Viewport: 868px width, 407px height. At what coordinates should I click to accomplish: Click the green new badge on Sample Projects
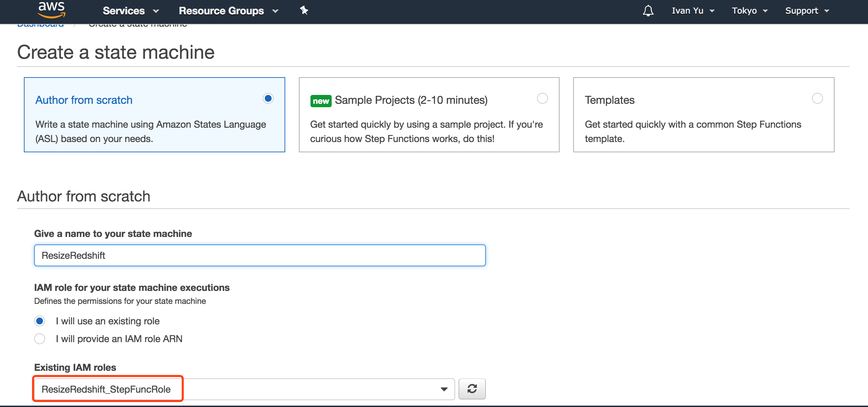[321, 101]
